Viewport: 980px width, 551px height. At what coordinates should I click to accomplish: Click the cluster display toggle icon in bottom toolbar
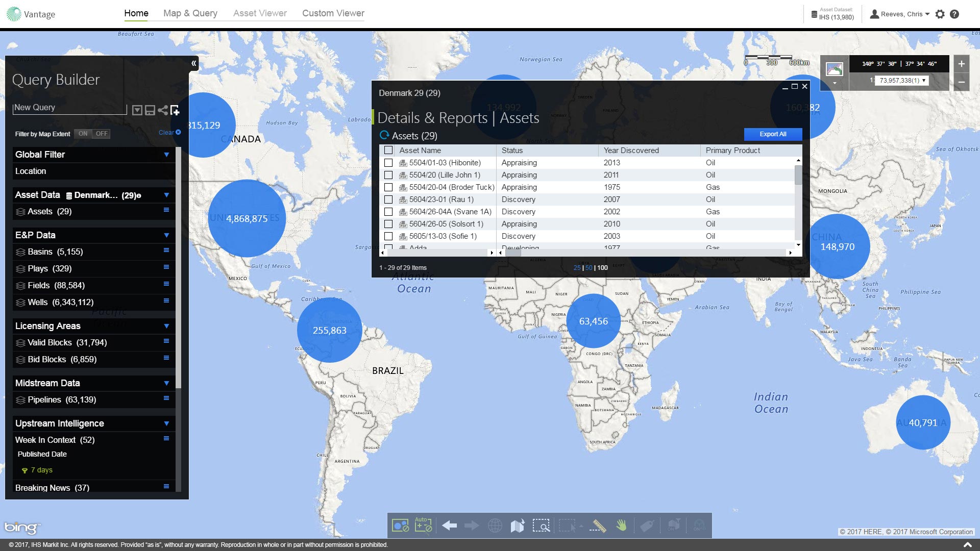coord(400,525)
